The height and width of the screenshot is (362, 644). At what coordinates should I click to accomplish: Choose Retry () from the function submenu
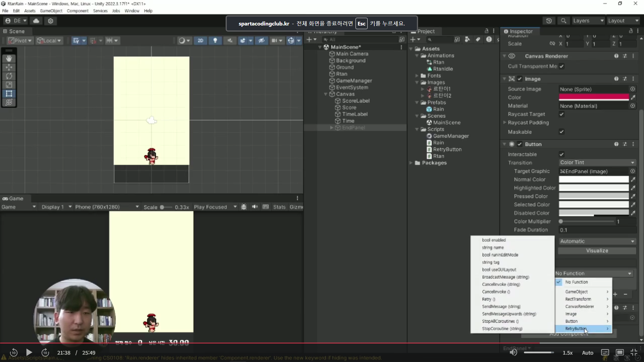(512, 299)
